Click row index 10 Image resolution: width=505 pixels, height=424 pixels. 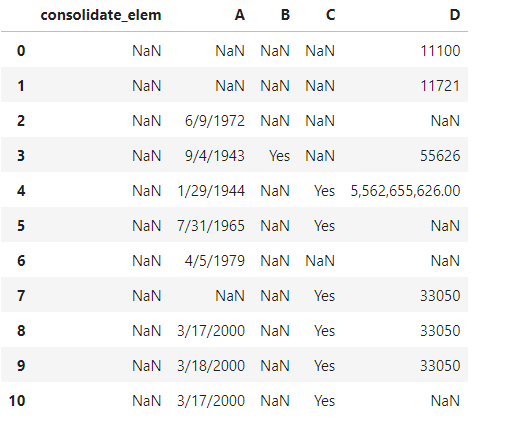pyautogui.click(x=17, y=401)
